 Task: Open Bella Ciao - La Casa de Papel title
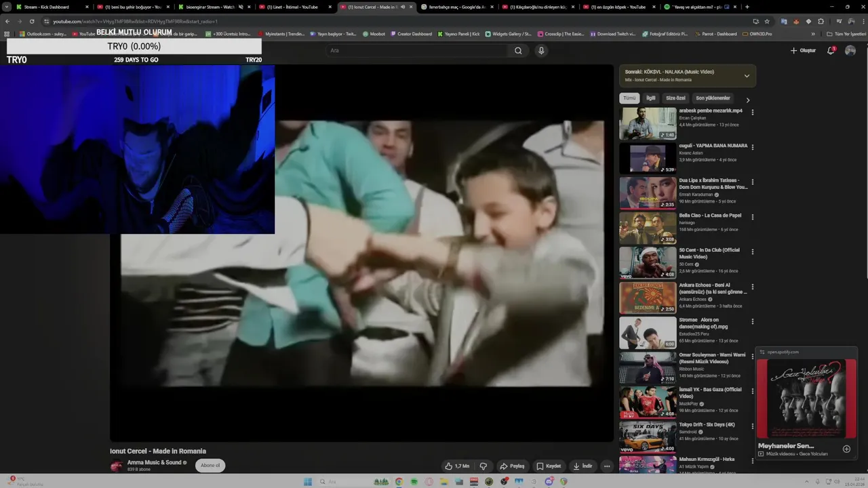click(710, 216)
